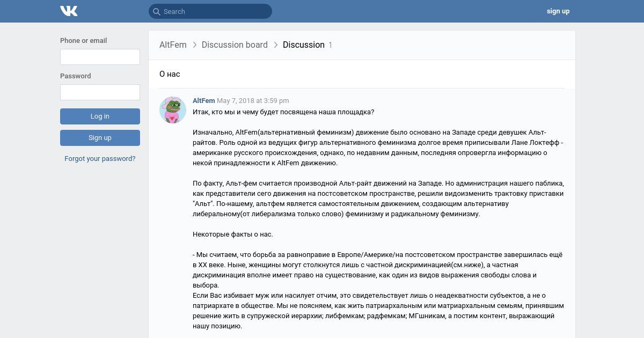
Task: Open the AltFem author name link
Action: 204,101
